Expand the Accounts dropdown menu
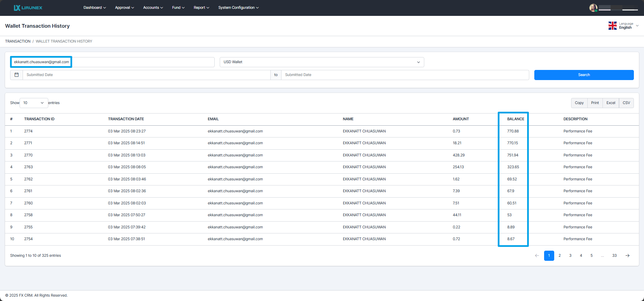Screen dimensions: 644x301 (x=153, y=8)
